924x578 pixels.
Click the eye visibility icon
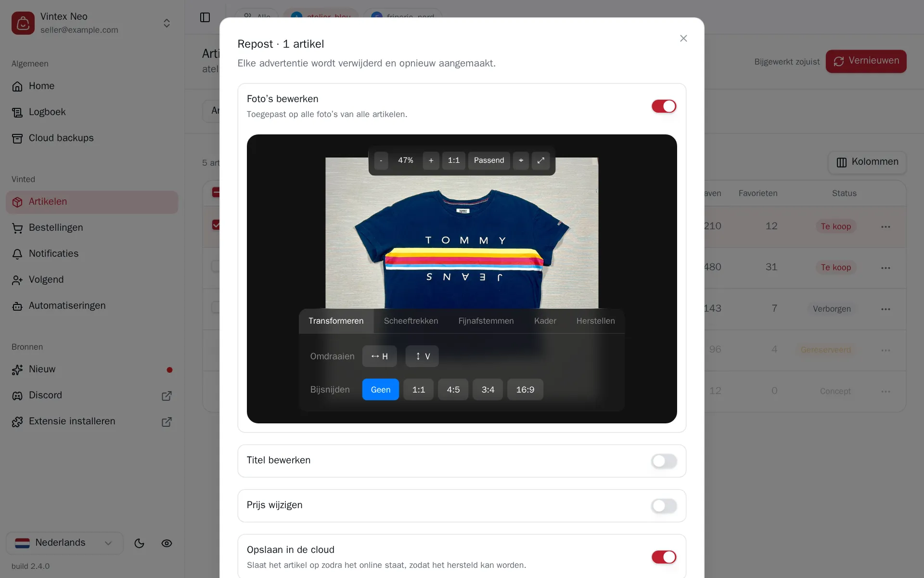167,543
